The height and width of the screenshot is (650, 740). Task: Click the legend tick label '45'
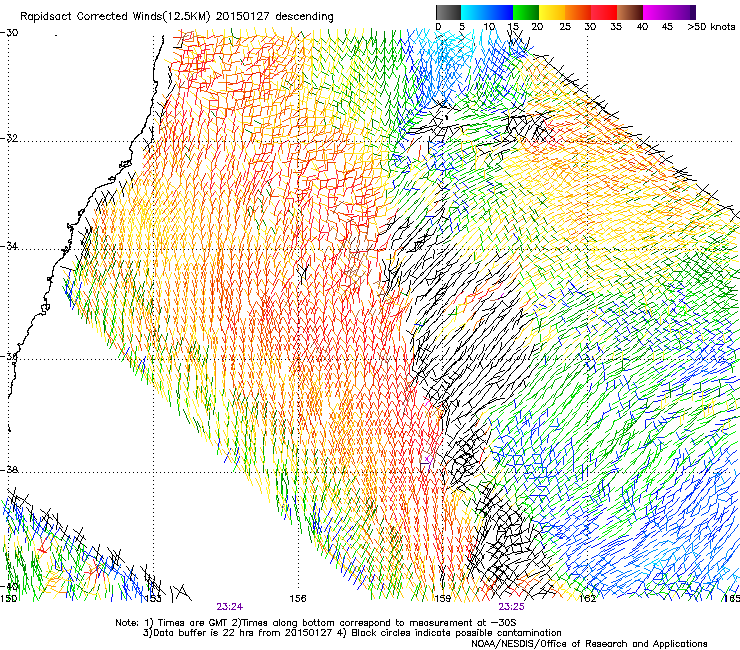pos(667,27)
